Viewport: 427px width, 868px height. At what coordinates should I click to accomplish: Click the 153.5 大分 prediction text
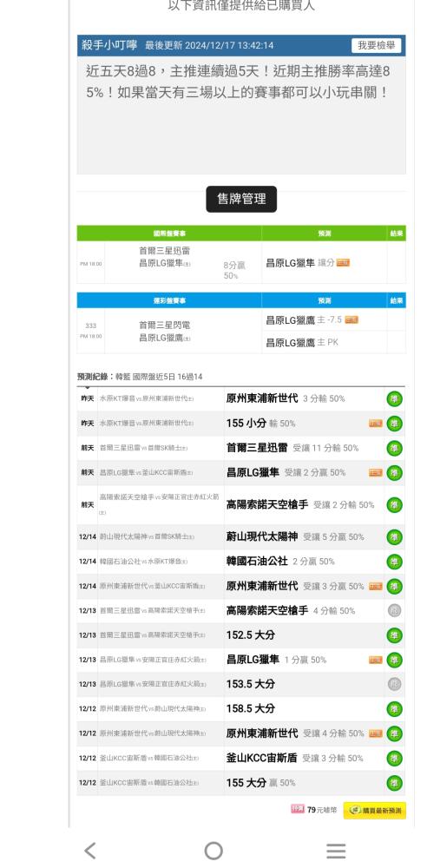pos(250,684)
